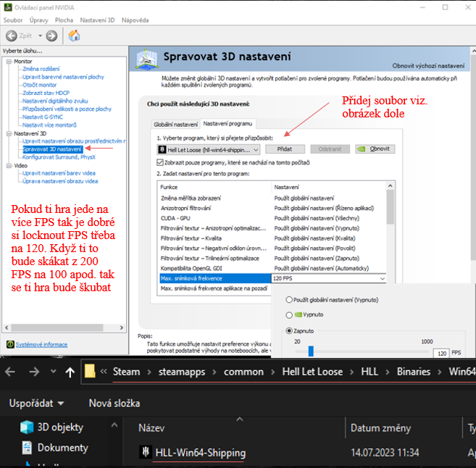
Task: Click Nová složka in Explorer
Action: coord(114,404)
